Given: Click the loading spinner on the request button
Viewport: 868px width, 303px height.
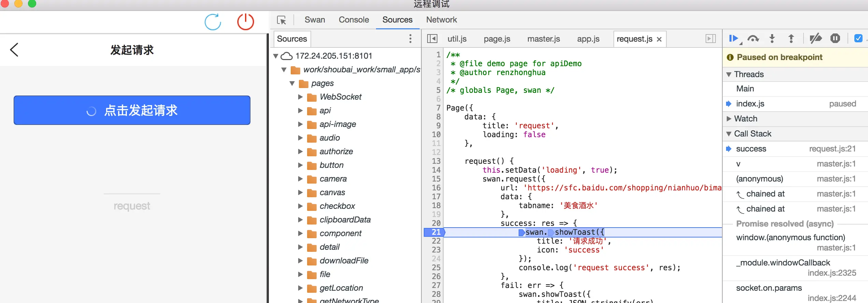Looking at the screenshot, I should click(91, 111).
